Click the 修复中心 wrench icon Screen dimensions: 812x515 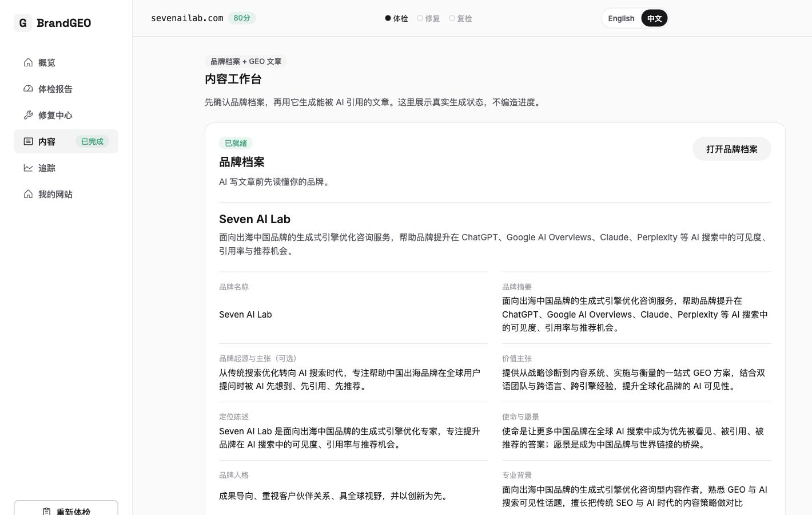pos(28,115)
